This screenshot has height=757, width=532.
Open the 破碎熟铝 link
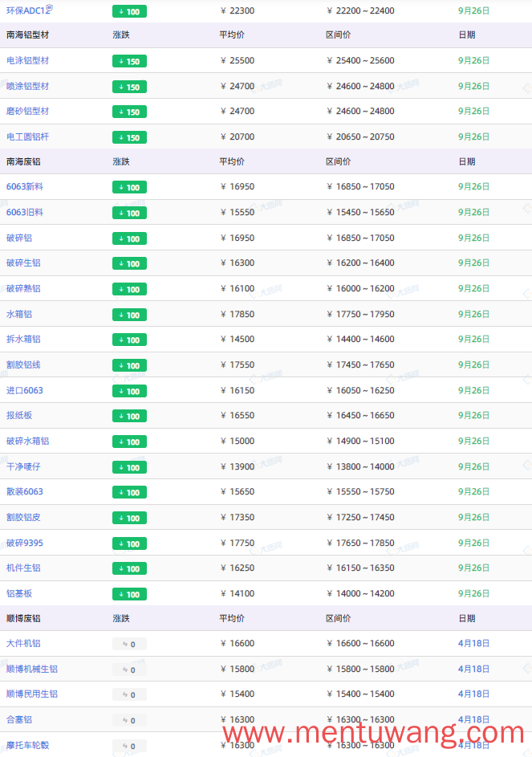(23, 289)
